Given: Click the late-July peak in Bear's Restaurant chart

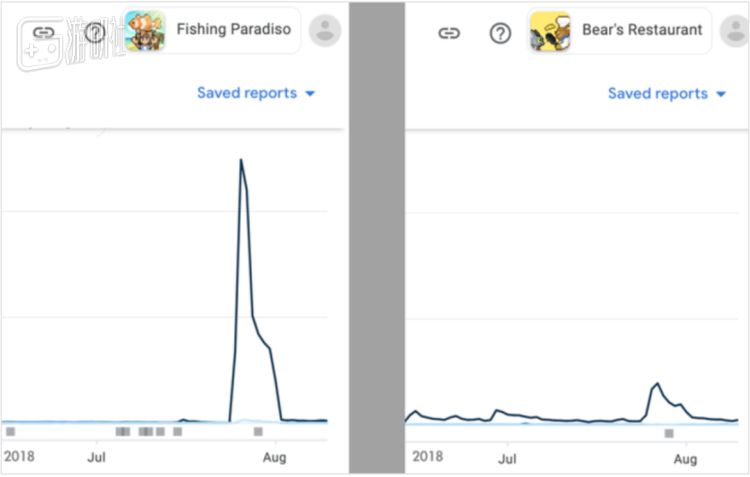Looking at the screenshot, I should pyautogui.click(x=657, y=383).
